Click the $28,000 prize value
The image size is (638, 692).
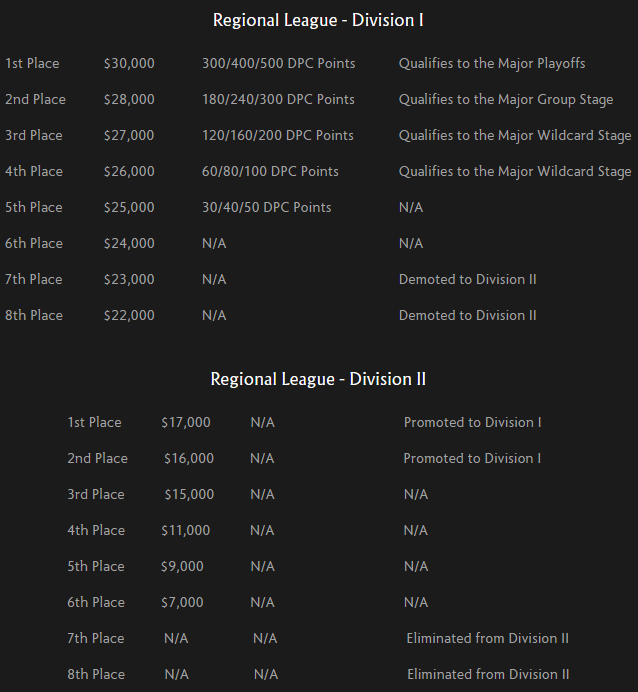(129, 99)
